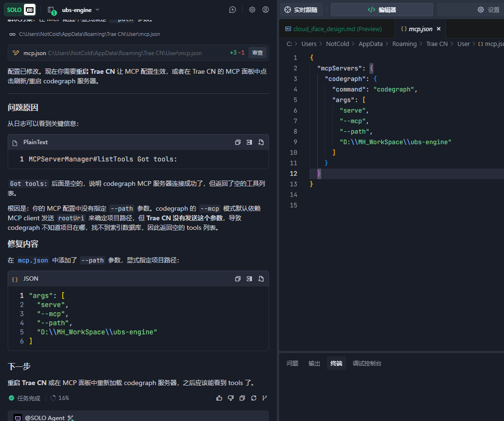Click the glasses view icon before file path
The height and width of the screenshot is (421, 504).
tap(12, 34)
